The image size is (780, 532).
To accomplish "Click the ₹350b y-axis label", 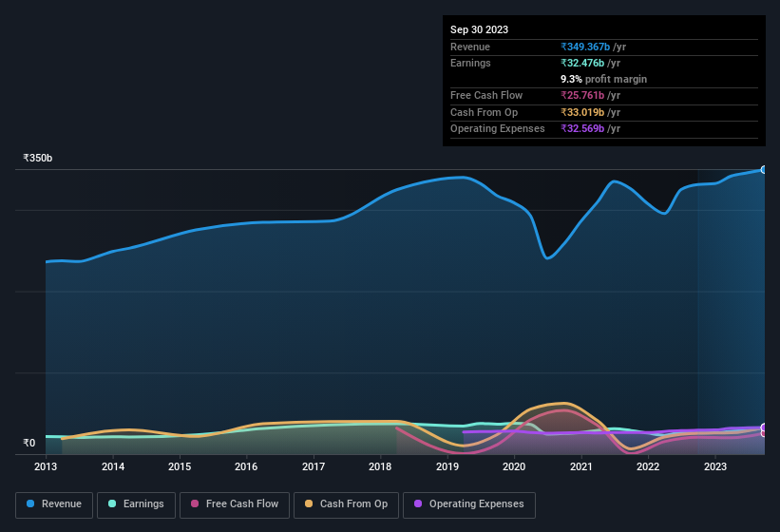I will pos(37,158).
